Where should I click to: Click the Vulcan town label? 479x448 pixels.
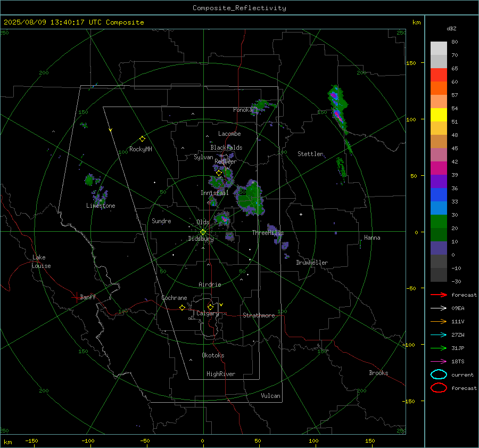pyautogui.click(x=270, y=396)
